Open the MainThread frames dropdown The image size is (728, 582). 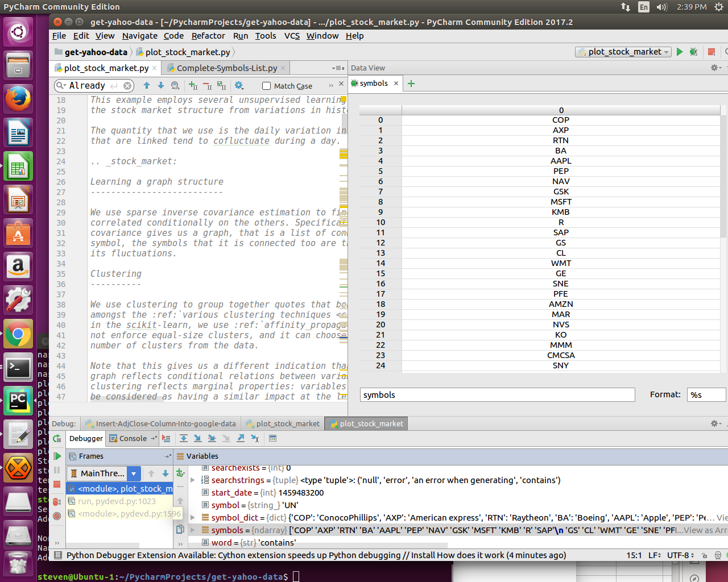[134, 473]
